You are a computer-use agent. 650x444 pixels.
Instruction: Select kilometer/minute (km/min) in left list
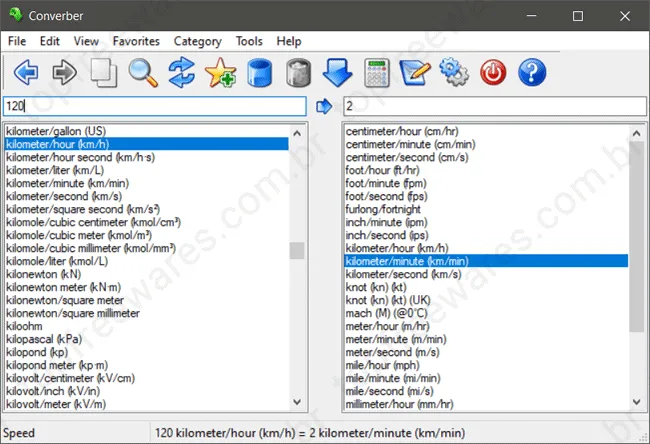(x=68, y=183)
